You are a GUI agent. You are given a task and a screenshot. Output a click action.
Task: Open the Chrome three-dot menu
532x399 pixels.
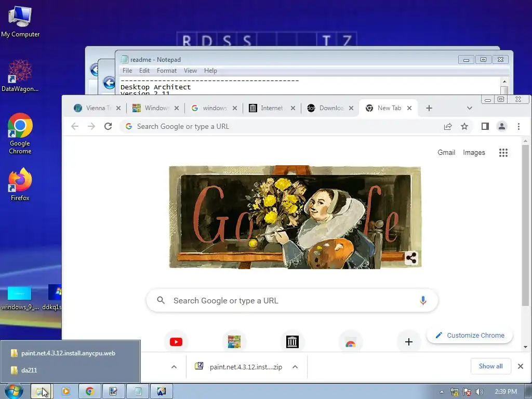pos(518,126)
